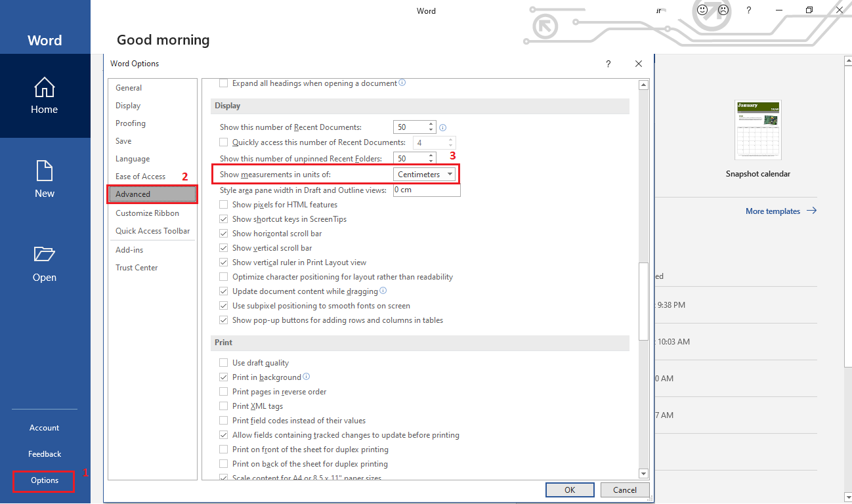Toggle Allow fields containing tracked changes to update
852x504 pixels.
[223, 435]
